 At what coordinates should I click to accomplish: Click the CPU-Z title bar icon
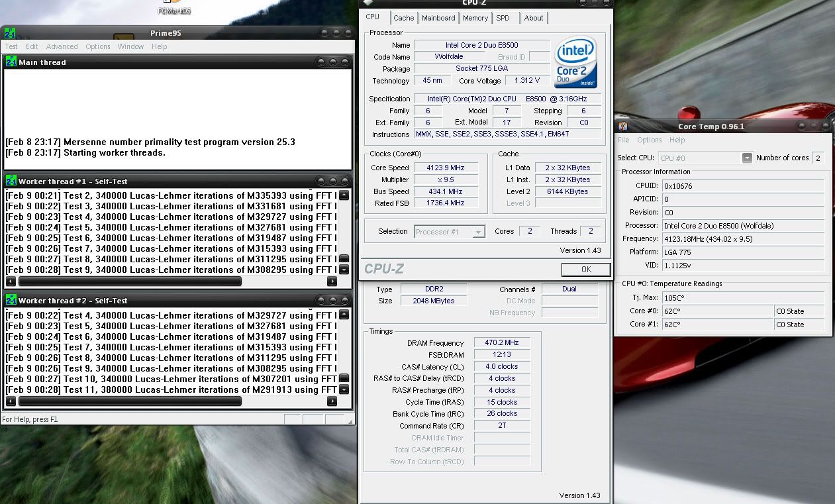click(368, 3)
